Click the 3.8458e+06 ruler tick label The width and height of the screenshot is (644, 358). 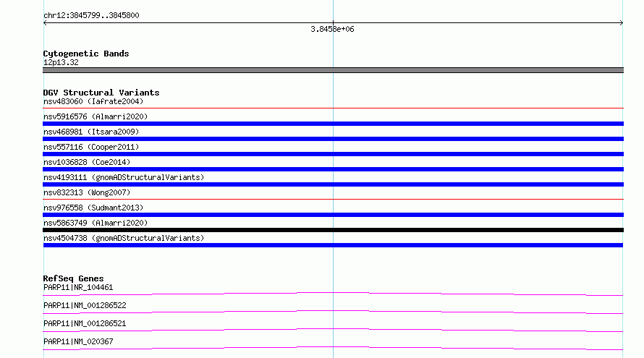332,29
